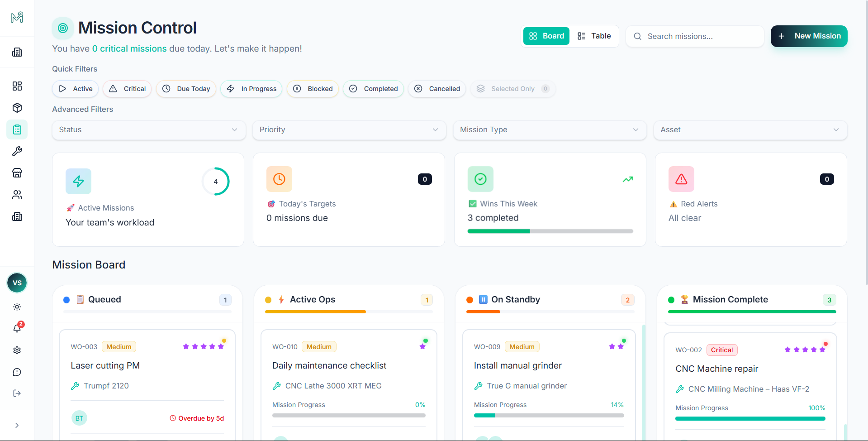This screenshot has height=441, width=868.
Task: Open the Daily maintenance checklist card
Action: [349, 385]
